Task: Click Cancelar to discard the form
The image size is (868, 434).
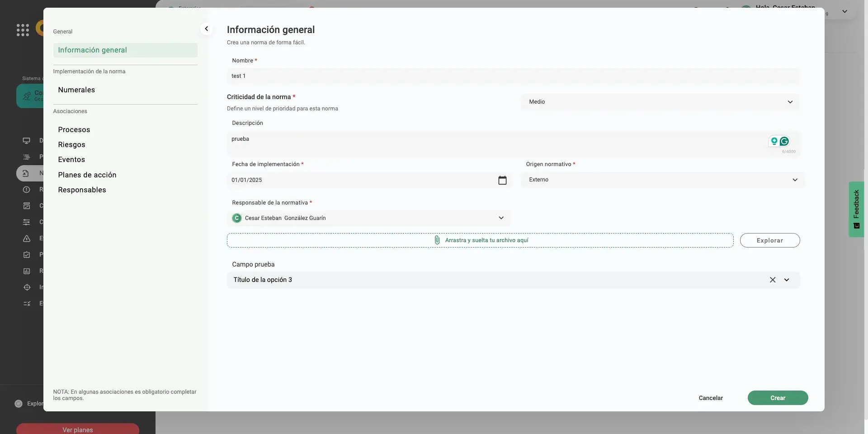Action: (710, 398)
